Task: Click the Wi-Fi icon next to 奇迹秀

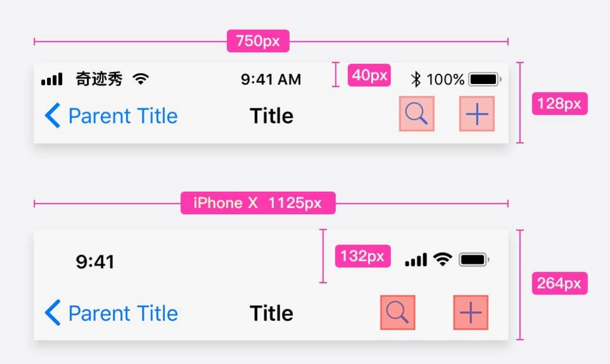Action: click(x=141, y=79)
